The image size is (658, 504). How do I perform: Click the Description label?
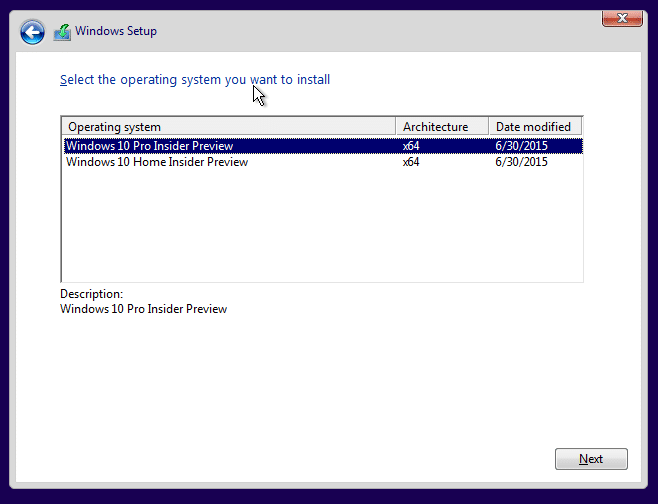91,294
